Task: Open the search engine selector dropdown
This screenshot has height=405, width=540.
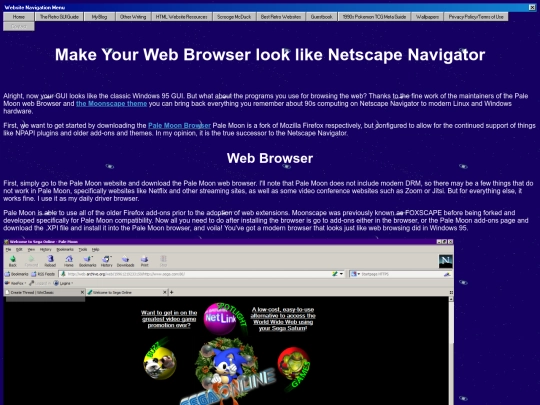Action: pos(355,274)
